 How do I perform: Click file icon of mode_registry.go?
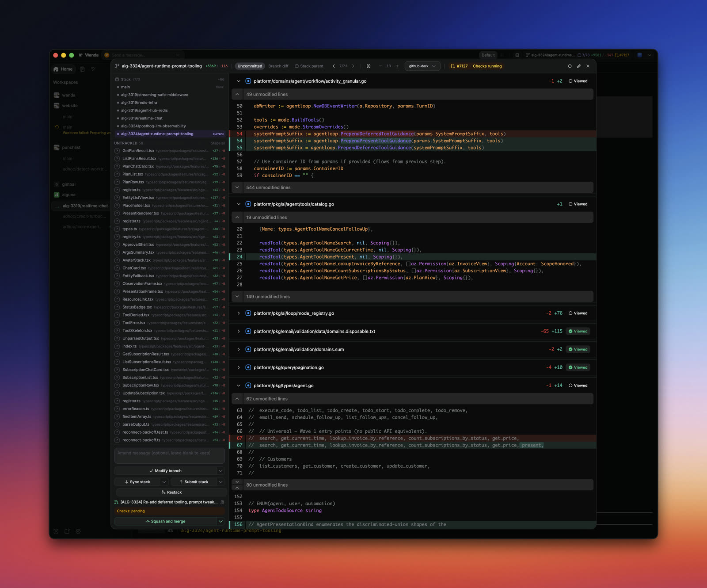pyautogui.click(x=248, y=313)
